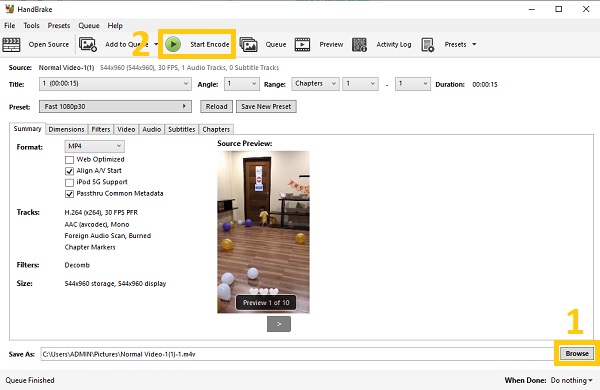Switch to the Filters tab
600x390 pixels.
101,129
